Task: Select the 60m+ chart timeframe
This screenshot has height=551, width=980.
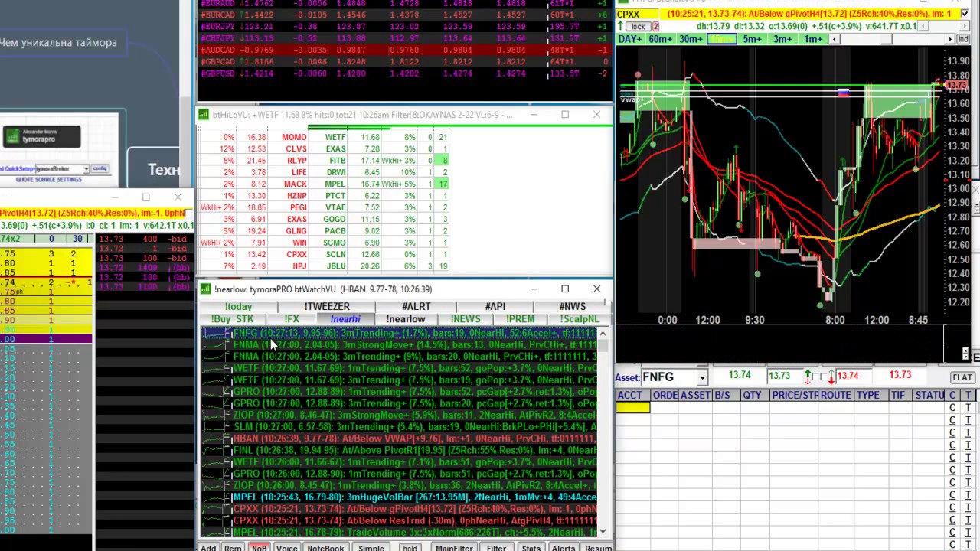Action: [x=660, y=39]
